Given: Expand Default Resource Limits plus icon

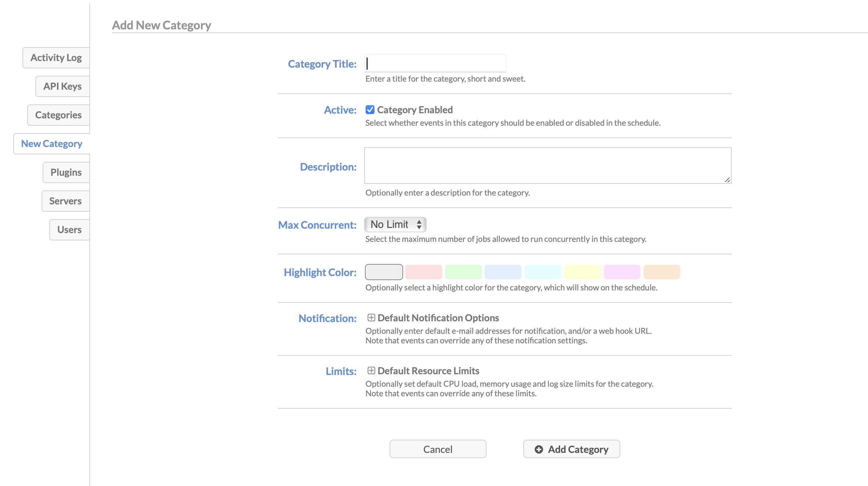Looking at the screenshot, I should [x=371, y=371].
